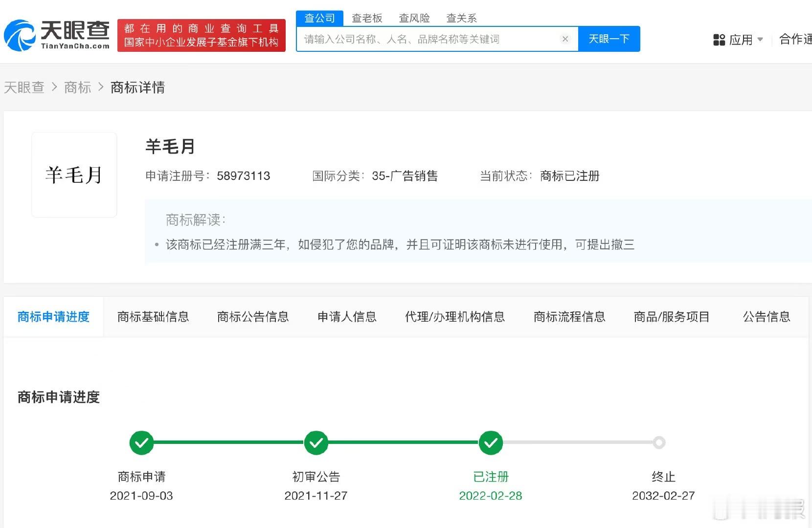Click the 天眼查 breadcrumb link
Viewport: 812px width, 528px height.
click(24, 88)
